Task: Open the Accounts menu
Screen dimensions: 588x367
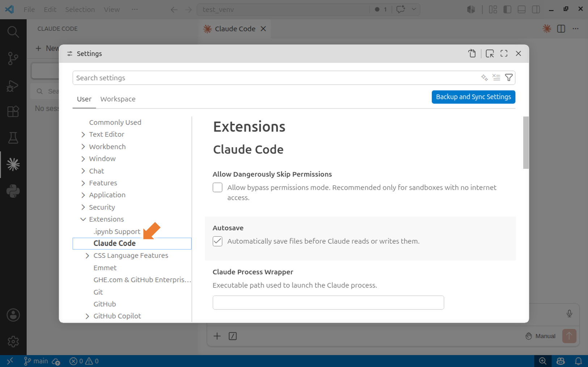Action: coord(13,315)
